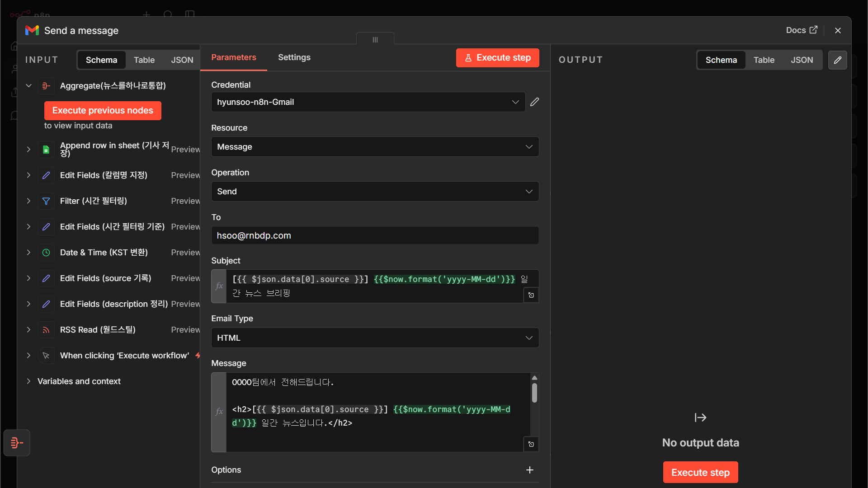The height and width of the screenshot is (488, 868).
Task: Click the plus icon to add Options
Action: point(530,470)
